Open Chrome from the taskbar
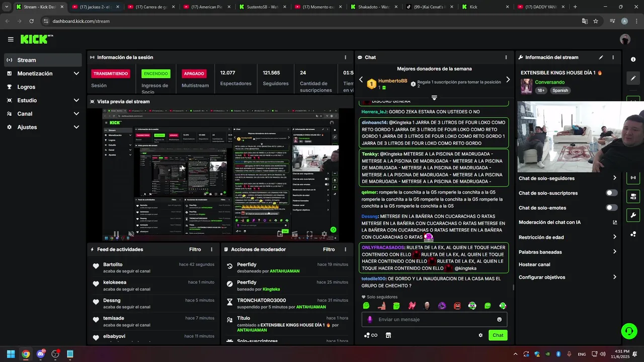Image resolution: width=644 pixels, height=362 pixels. pos(26,354)
